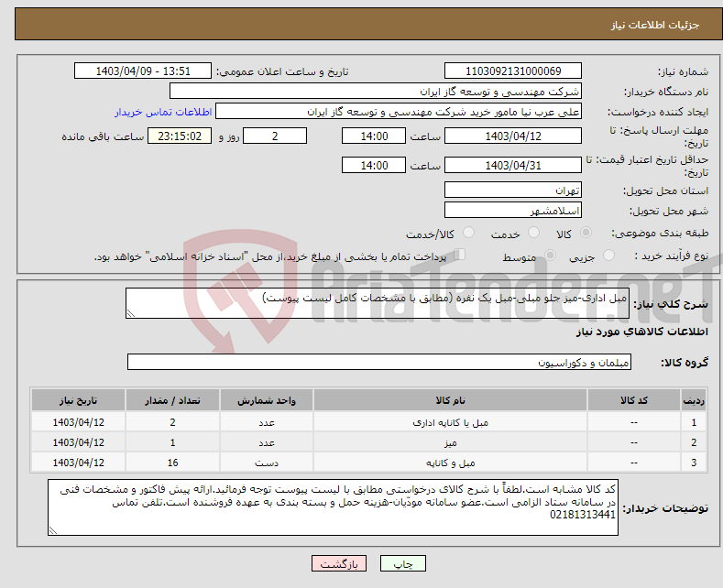Screen dimensions: 723x588
Task: Click the ردیف column header
Action: pyautogui.click(x=694, y=400)
